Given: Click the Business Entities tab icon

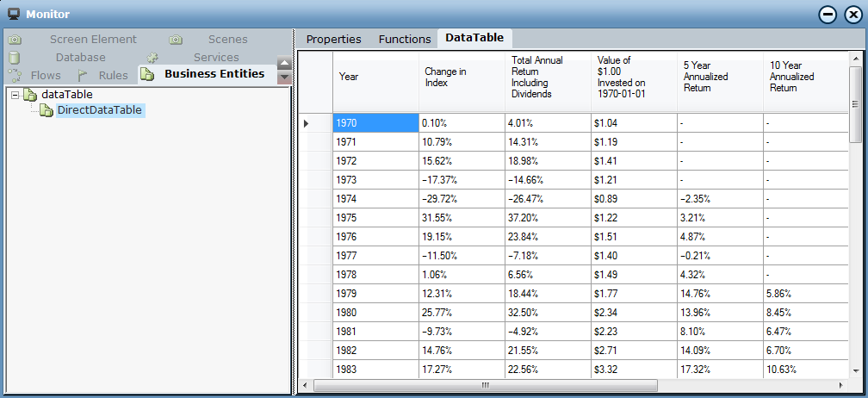Looking at the screenshot, I should 147,75.
